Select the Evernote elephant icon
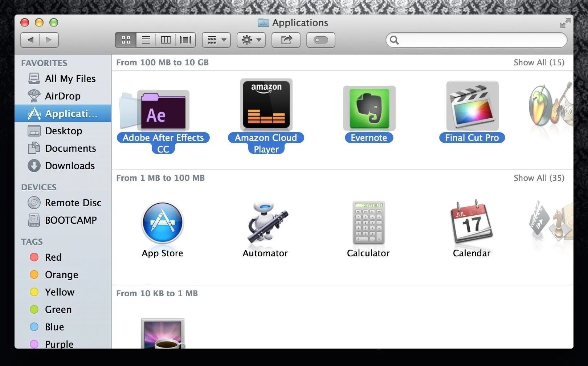This screenshot has width=588, height=366. coord(369,108)
